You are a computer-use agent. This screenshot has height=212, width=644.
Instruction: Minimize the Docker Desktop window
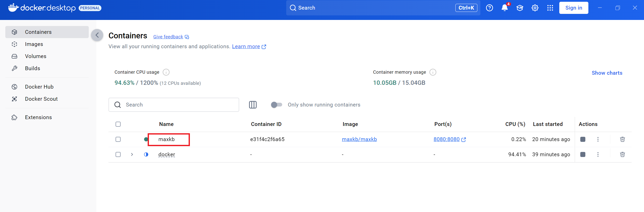coord(600,8)
